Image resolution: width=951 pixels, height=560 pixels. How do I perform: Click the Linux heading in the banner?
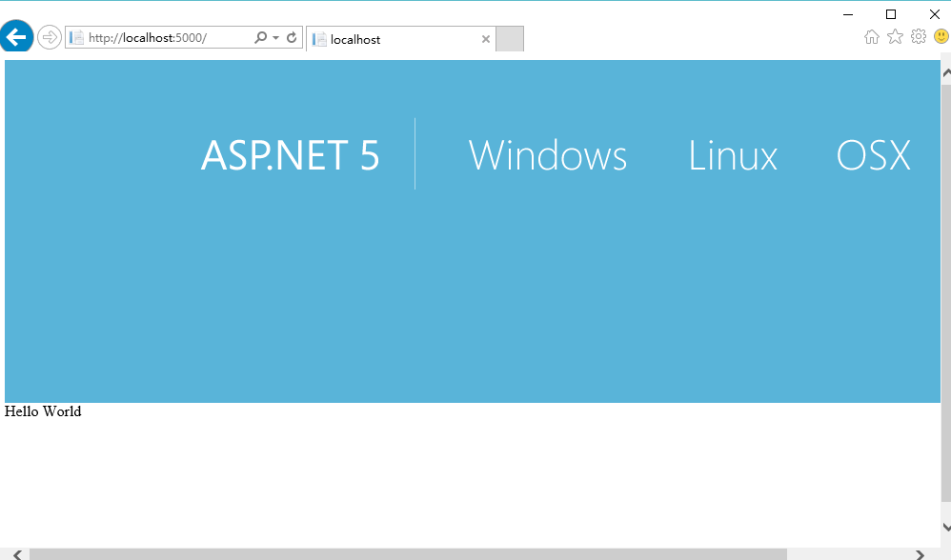tap(733, 155)
